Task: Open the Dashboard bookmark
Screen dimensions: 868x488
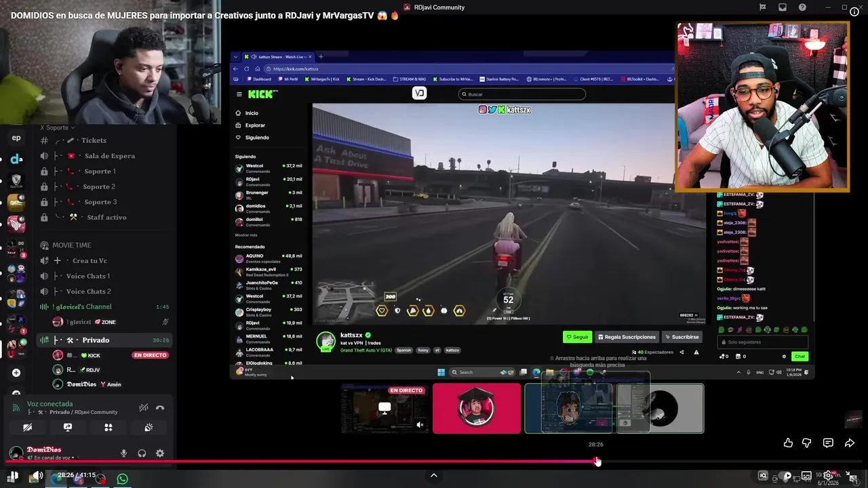Action: pyautogui.click(x=258, y=79)
